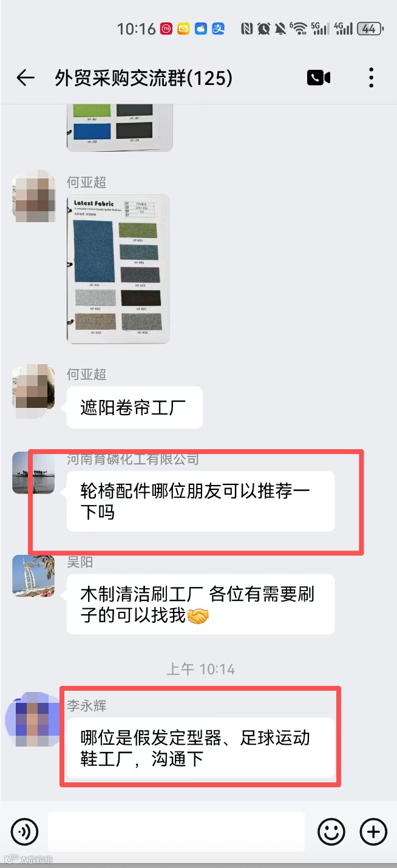Open the emoji sticker panel

[x=331, y=831]
